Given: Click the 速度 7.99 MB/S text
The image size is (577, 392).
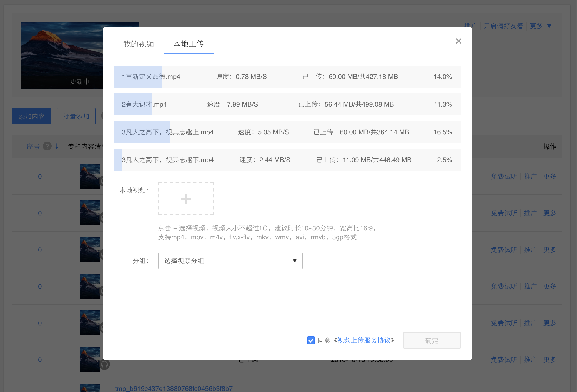Looking at the screenshot, I should (x=233, y=104).
